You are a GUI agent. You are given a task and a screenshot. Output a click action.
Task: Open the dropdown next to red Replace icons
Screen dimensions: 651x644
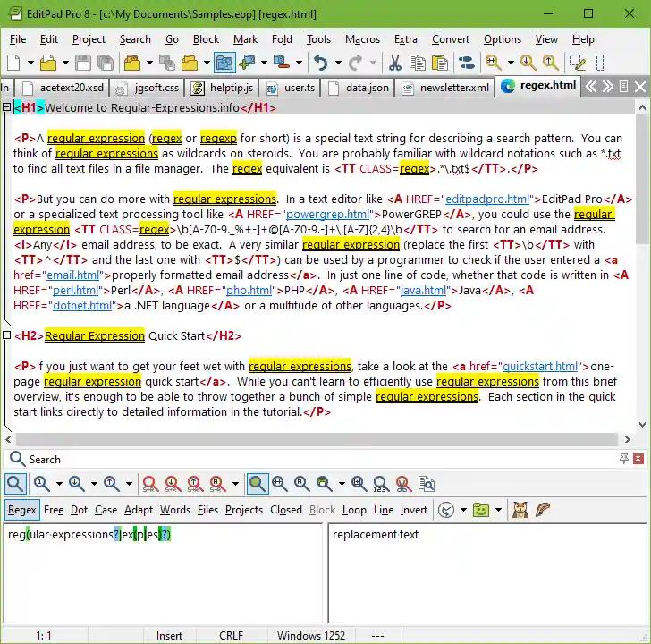235,484
